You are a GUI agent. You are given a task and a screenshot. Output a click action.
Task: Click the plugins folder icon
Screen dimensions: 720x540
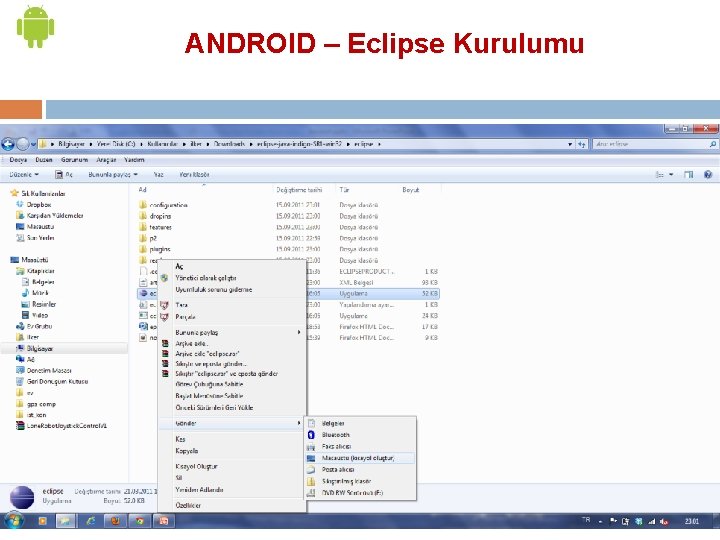[143, 249]
